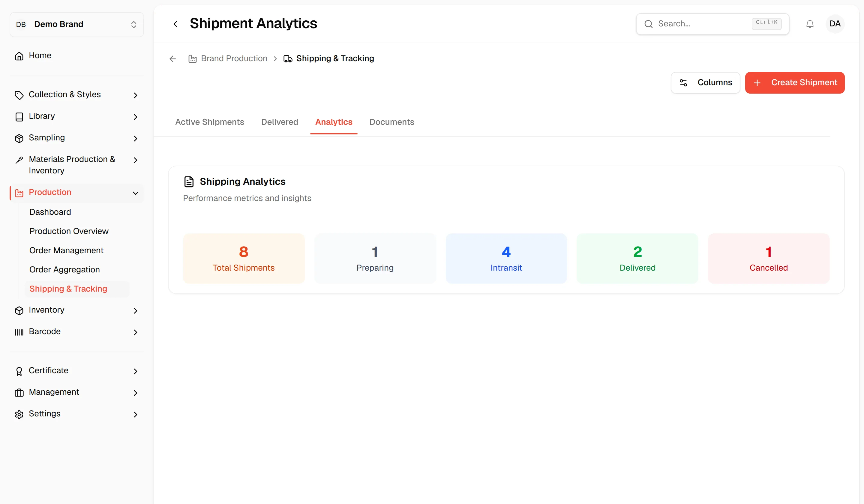Expand the Management section chevron

coord(135,393)
